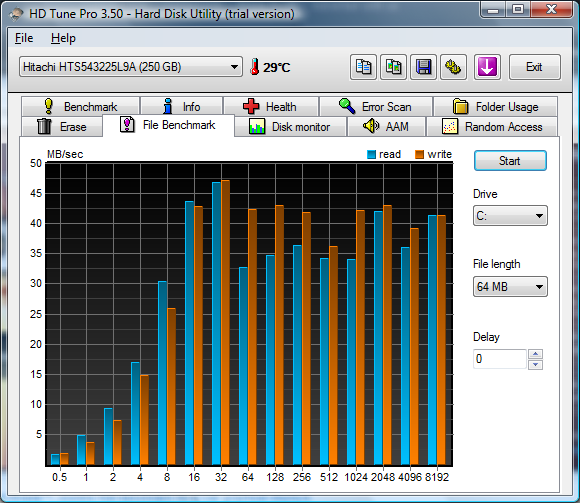Viewport: 580px width, 503px height.
Task: Maximize the HD Tune Pro window
Action: coord(518,9)
